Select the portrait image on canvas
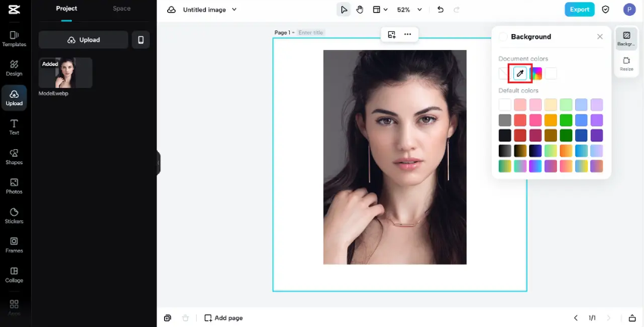The height and width of the screenshot is (327, 644). [395, 157]
